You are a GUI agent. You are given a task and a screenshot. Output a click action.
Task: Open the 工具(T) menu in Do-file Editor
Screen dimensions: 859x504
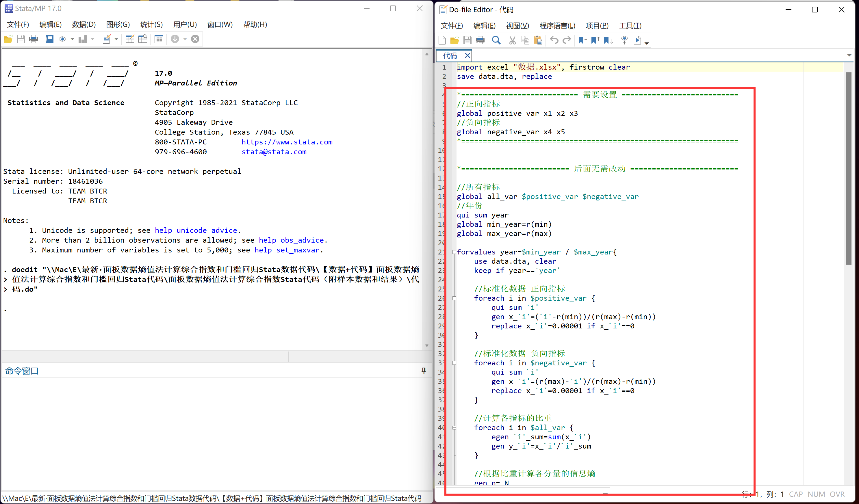(630, 25)
